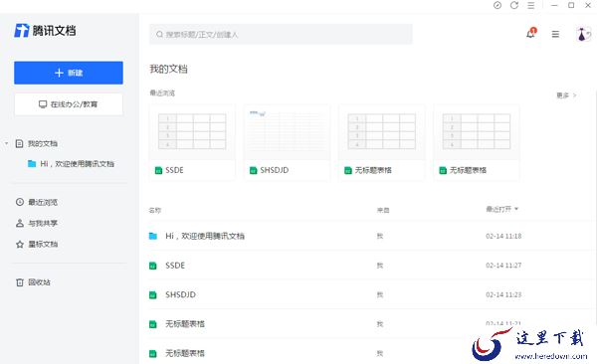
Task: Click the SSDE card sheet icon
Action: pyautogui.click(x=158, y=171)
